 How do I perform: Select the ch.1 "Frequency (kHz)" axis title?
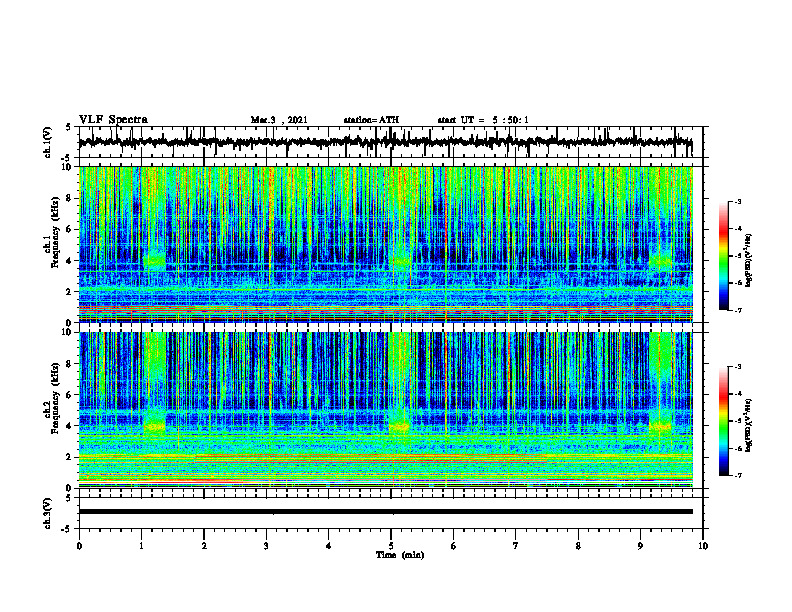click(56, 233)
